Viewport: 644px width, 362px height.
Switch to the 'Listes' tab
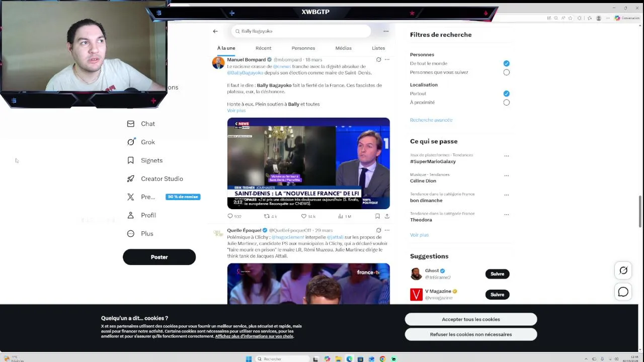click(378, 48)
